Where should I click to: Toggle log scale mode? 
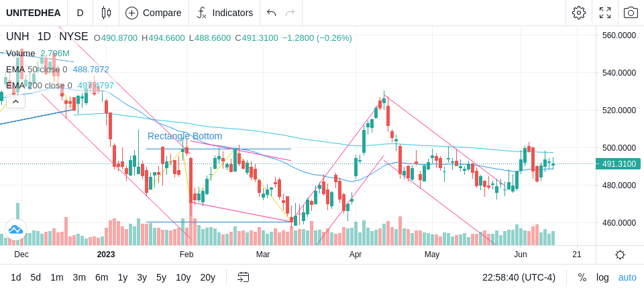(602, 278)
